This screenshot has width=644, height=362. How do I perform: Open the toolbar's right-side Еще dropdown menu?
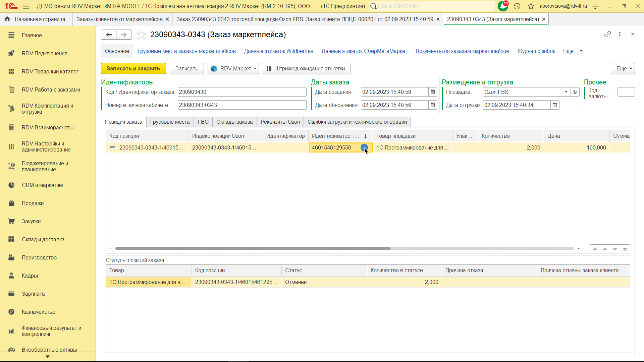[623, 68]
